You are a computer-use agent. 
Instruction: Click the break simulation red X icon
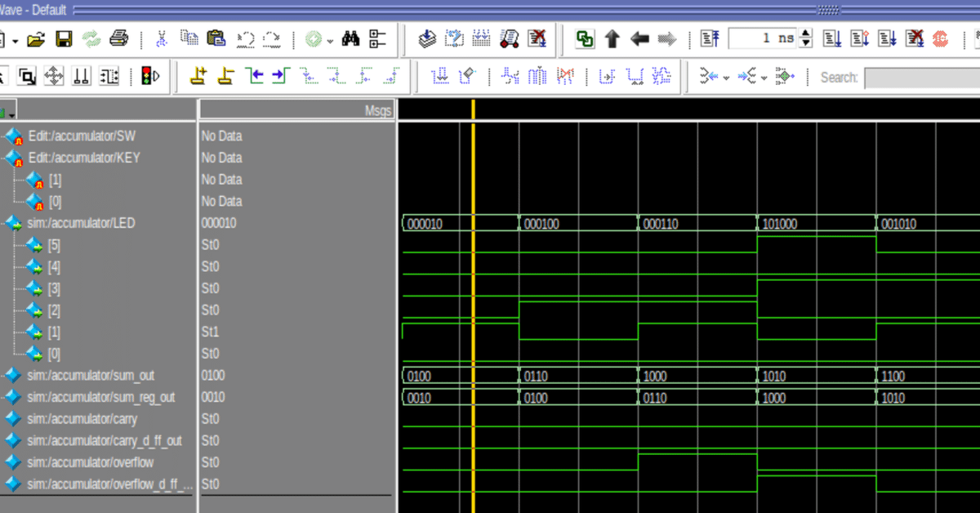537,39
